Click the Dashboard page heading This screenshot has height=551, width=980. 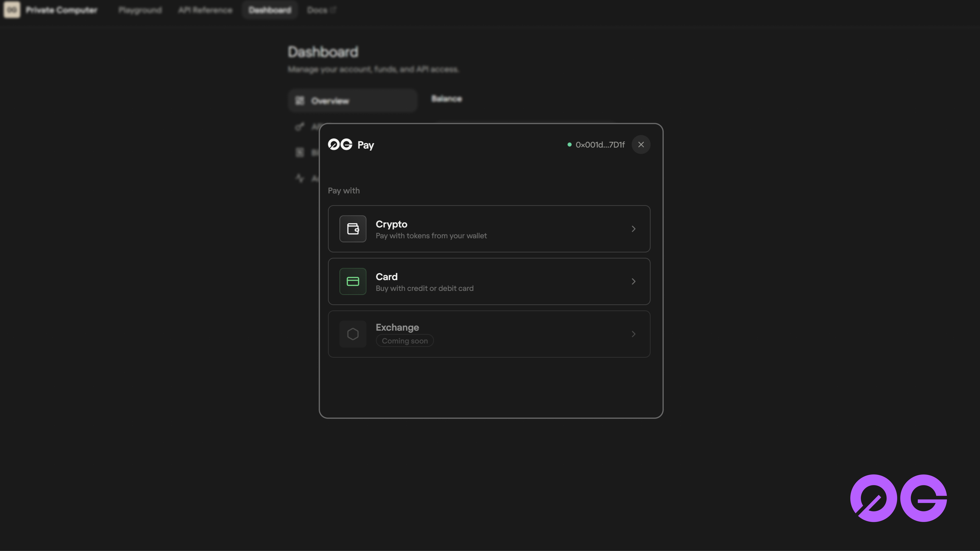tap(323, 52)
